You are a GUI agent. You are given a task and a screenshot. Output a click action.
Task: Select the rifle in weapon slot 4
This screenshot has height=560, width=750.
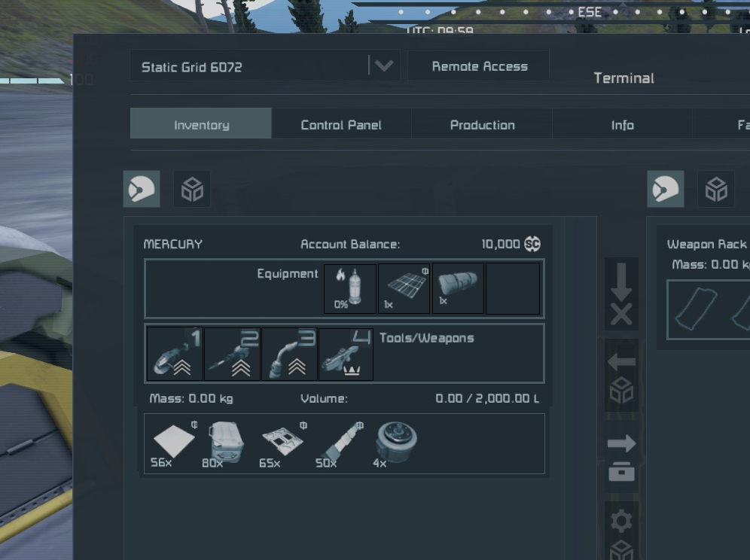pyautogui.click(x=346, y=354)
